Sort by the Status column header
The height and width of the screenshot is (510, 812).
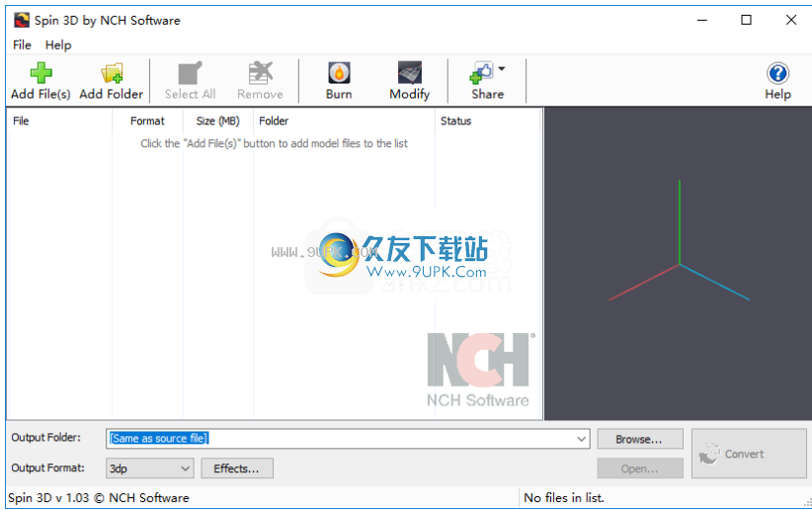tap(487, 121)
